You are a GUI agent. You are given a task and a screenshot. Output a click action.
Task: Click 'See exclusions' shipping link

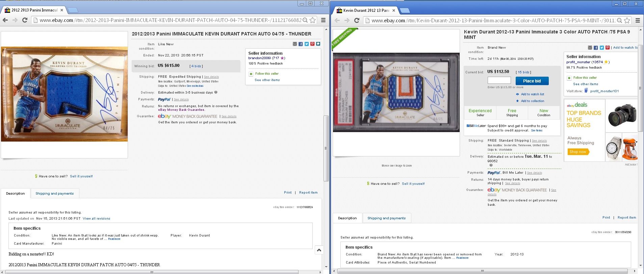point(195,86)
